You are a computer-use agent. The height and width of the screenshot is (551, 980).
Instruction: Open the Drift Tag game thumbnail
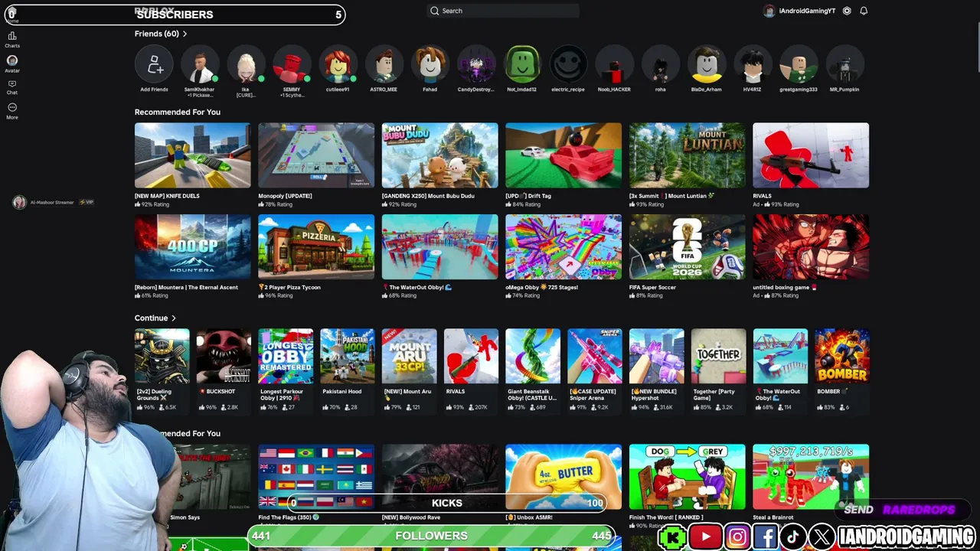(563, 155)
